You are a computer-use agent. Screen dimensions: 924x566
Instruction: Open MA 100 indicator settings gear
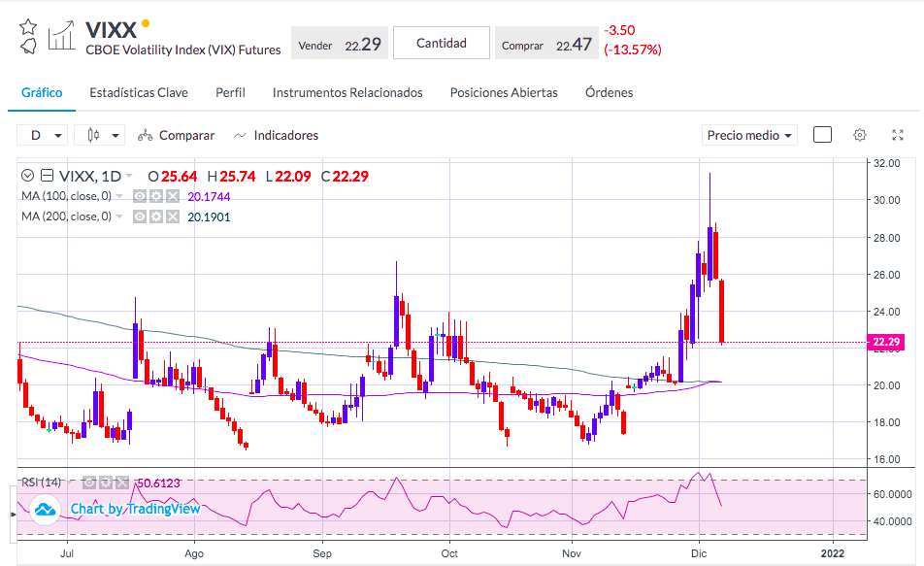click(156, 196)
